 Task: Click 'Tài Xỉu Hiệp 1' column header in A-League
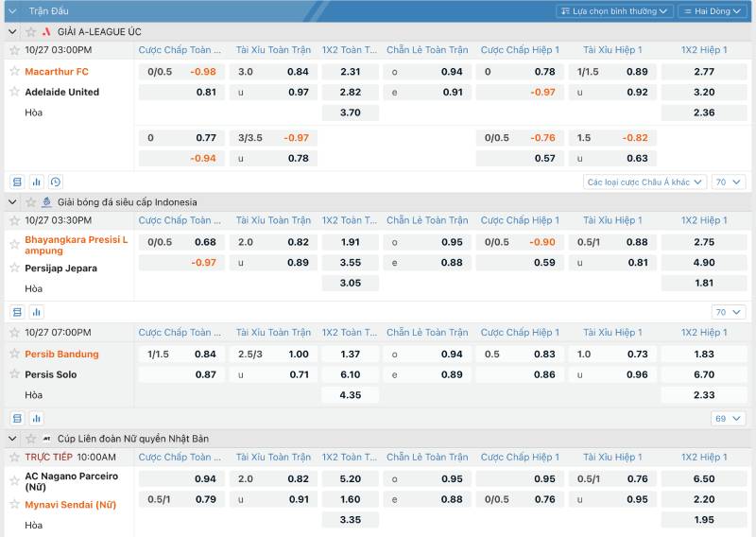612,49
